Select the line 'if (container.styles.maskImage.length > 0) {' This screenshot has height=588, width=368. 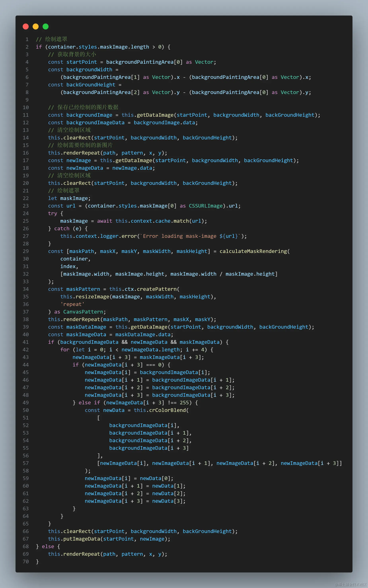(x=103, y=47)
